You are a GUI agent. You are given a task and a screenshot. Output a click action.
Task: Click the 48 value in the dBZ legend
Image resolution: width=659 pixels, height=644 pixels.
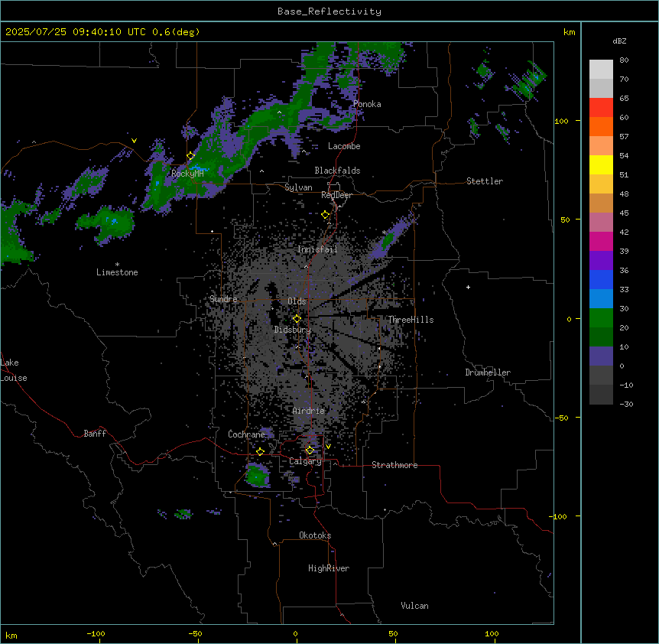[x=624, y=194]
